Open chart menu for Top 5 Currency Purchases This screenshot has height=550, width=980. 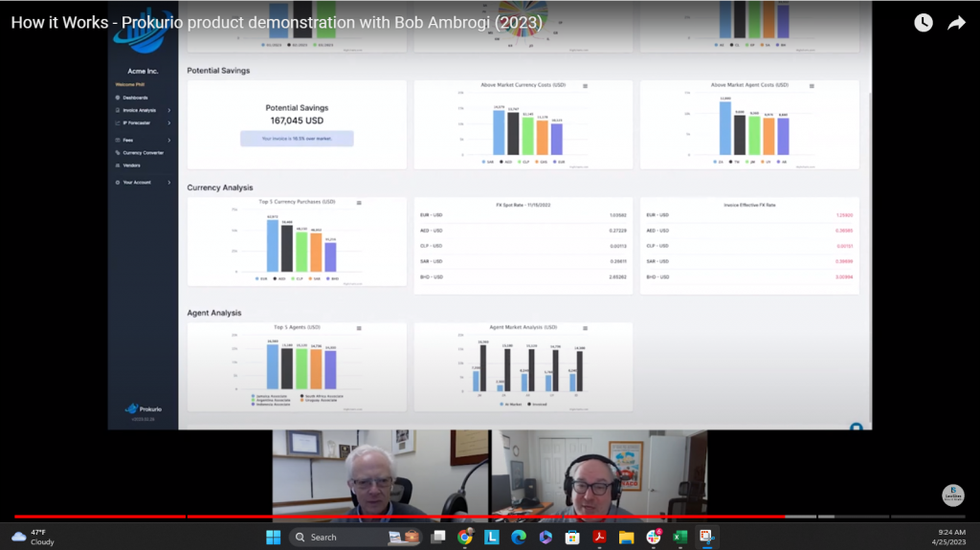[359, 203]
